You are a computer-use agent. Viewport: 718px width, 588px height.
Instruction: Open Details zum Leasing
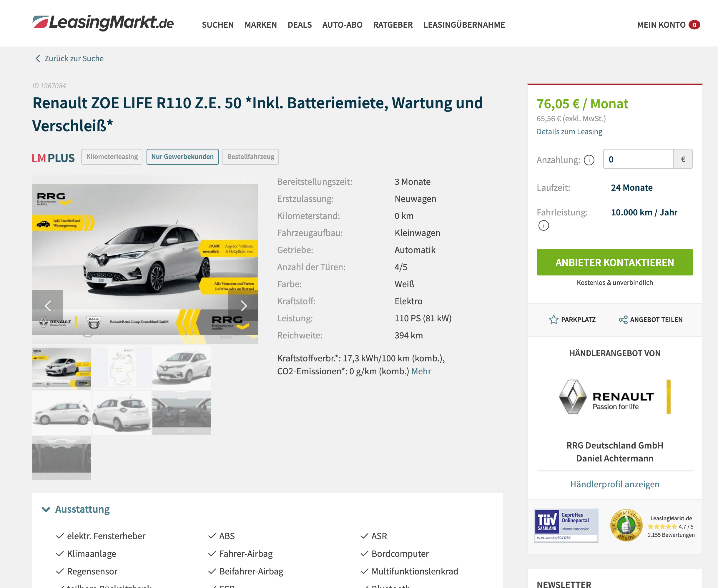point(569,132)
